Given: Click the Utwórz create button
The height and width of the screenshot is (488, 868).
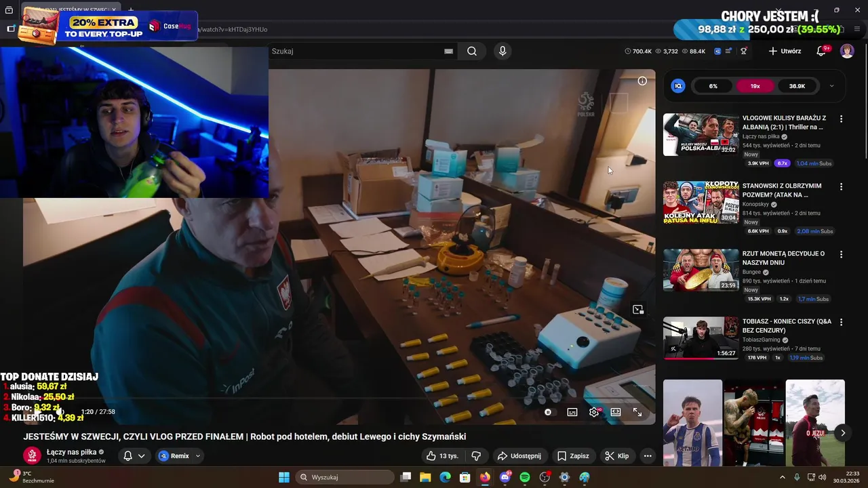Looking at the screenshot, I should point(785,51).
